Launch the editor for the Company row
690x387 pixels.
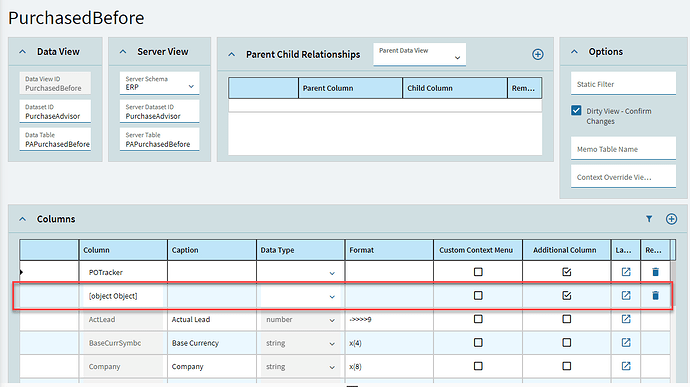coord(626,366)
